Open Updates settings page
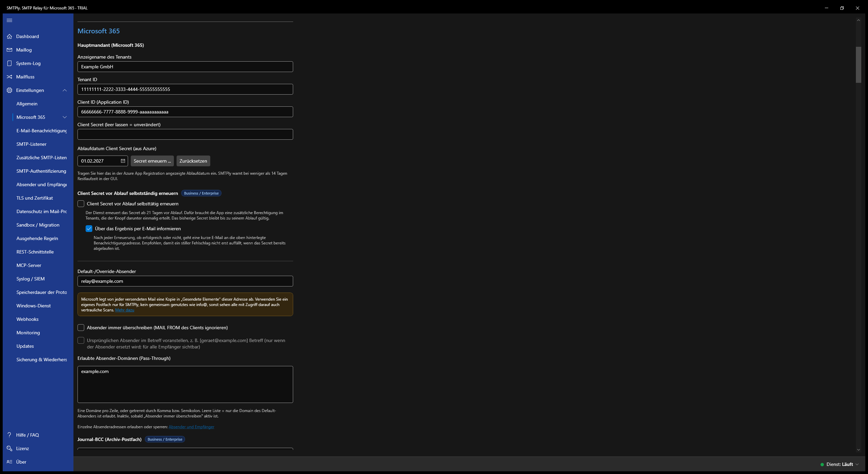The image size is (868, 474). pyautogui.click(x=25, y=346)
